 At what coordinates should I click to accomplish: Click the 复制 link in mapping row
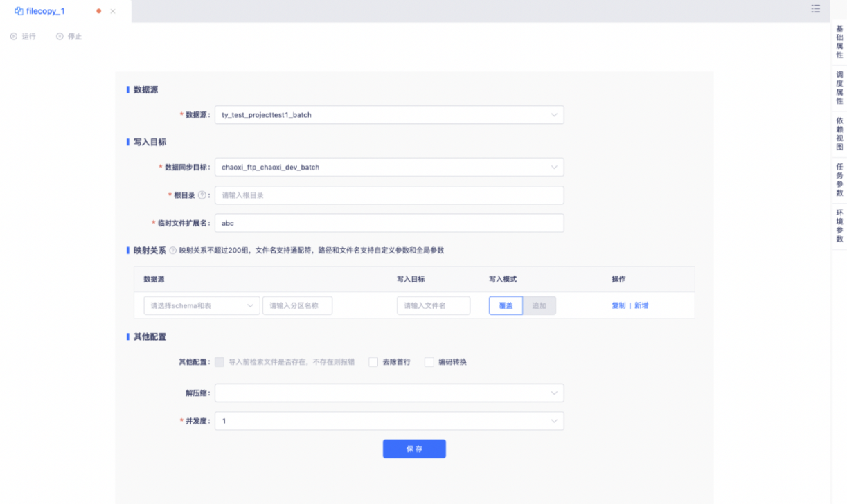click(x=618, y=305)
